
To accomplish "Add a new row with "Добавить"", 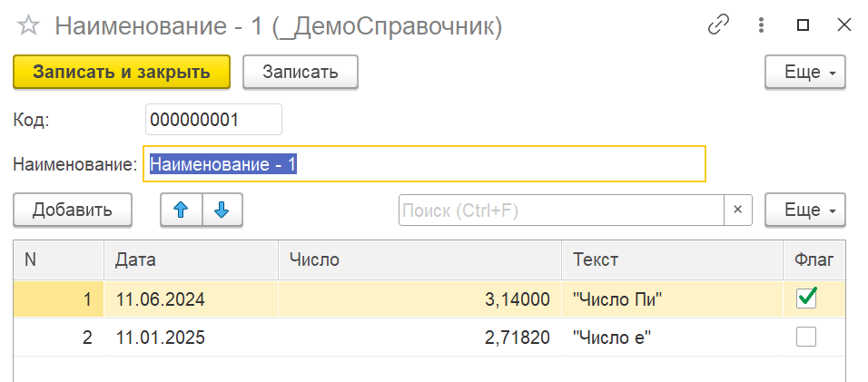I will point(73,210).
